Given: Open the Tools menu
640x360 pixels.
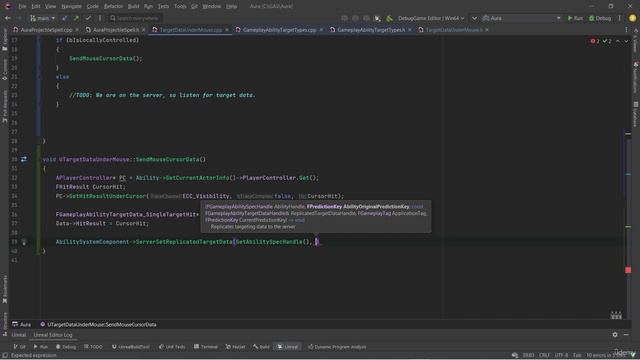Looking at the screenshot, I should (x=180, y=6).
